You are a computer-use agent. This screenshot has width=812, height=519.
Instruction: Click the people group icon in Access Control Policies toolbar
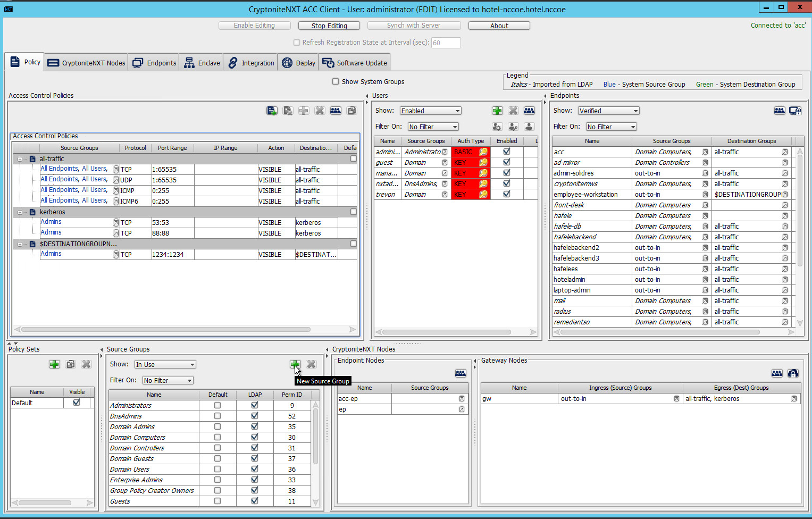pos(336,111)
